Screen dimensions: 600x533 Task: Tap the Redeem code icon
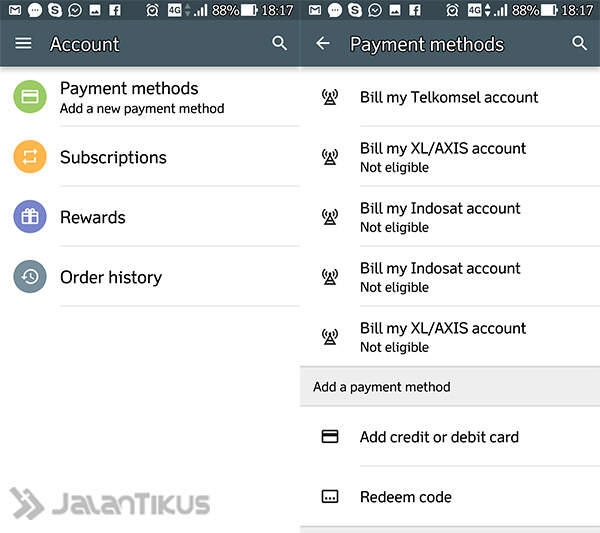pos(329,497)
